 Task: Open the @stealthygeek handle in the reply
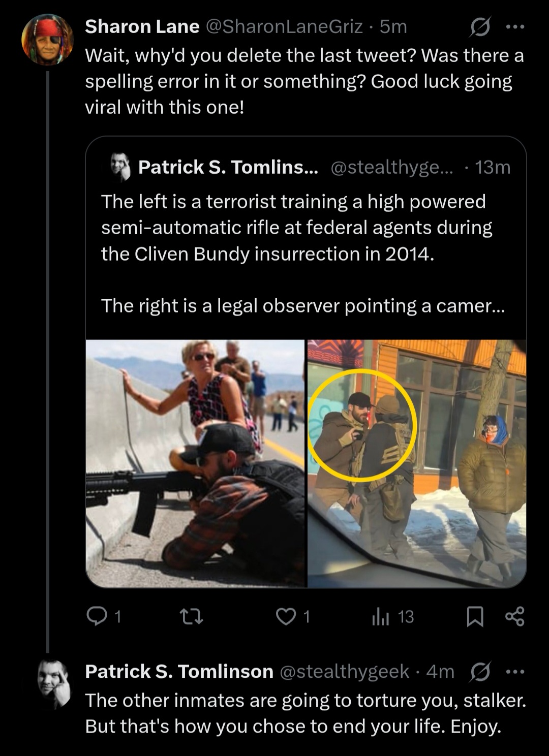coord(344,672)
